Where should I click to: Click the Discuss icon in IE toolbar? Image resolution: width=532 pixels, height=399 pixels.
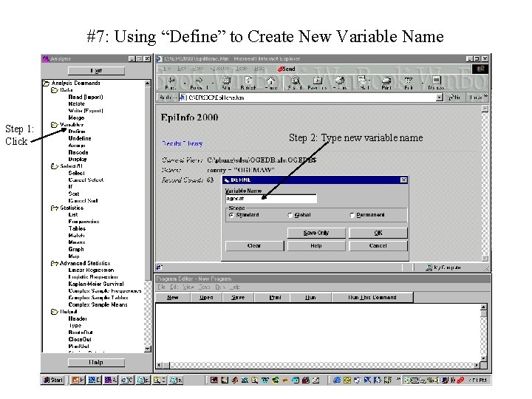pos(436,83)
